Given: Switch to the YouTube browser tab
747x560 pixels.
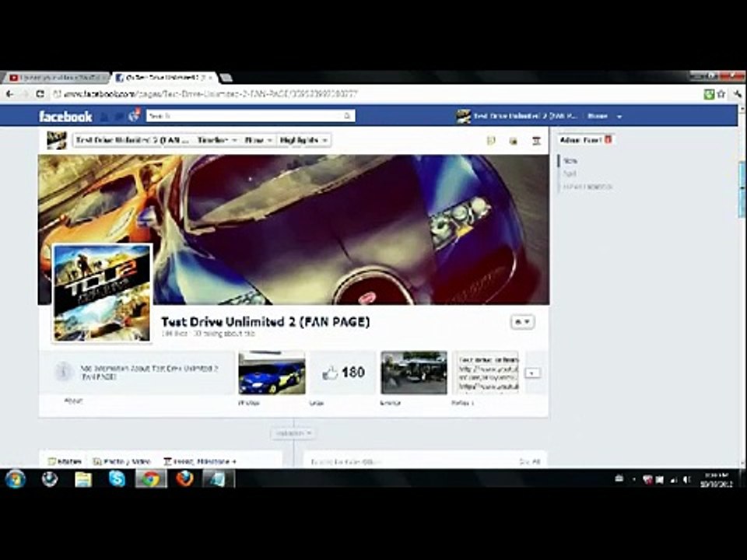Looking at the screenshot, I should [x=56, y=77].
